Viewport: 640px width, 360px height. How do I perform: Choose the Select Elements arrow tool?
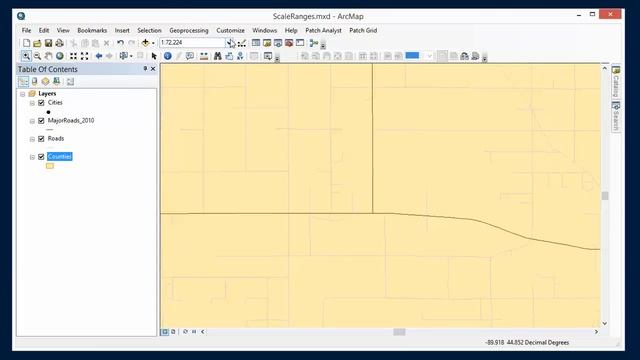pyautogui.click(x=154, y=56)
